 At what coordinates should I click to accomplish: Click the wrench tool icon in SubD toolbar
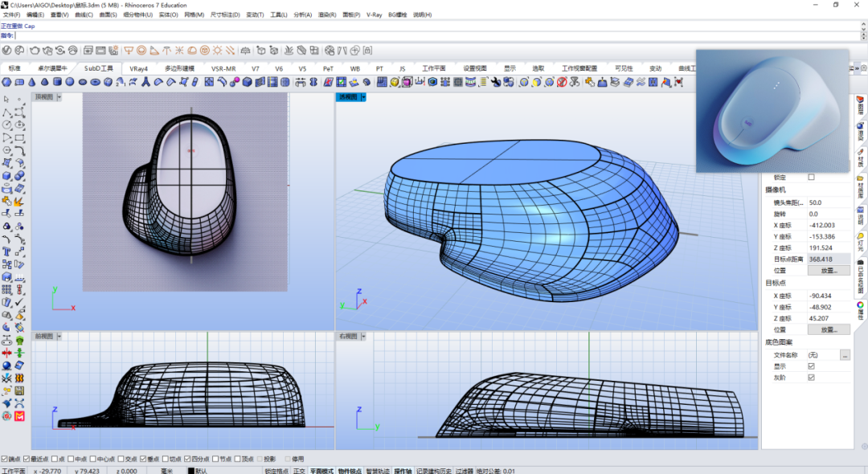[x=495, y=82]
